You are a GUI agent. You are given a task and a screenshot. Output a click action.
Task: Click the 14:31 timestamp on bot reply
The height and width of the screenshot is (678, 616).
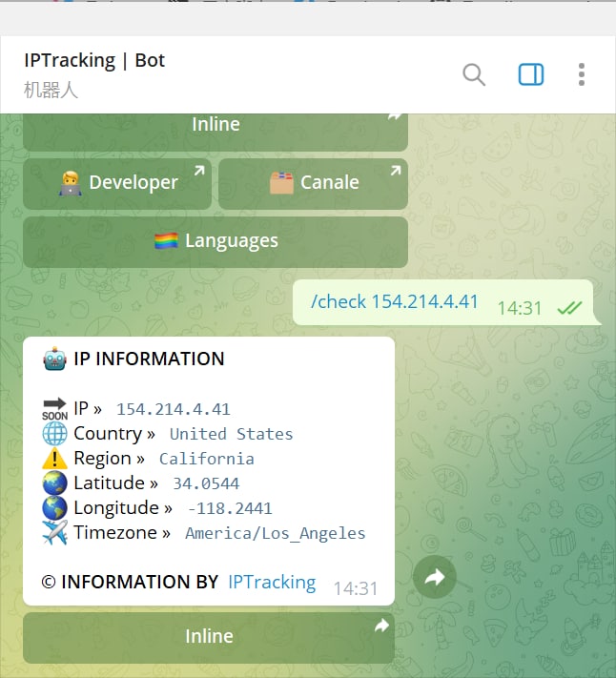(356, 588)
